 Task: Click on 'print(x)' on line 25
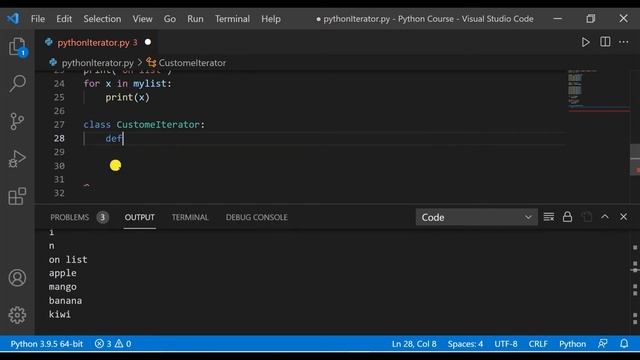[x=127, y=97]
